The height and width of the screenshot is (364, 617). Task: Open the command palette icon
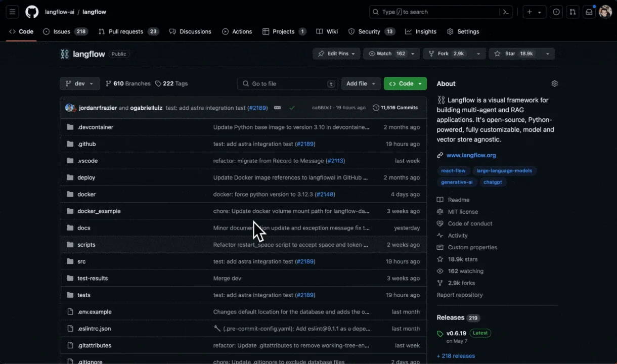coord(505,12)
